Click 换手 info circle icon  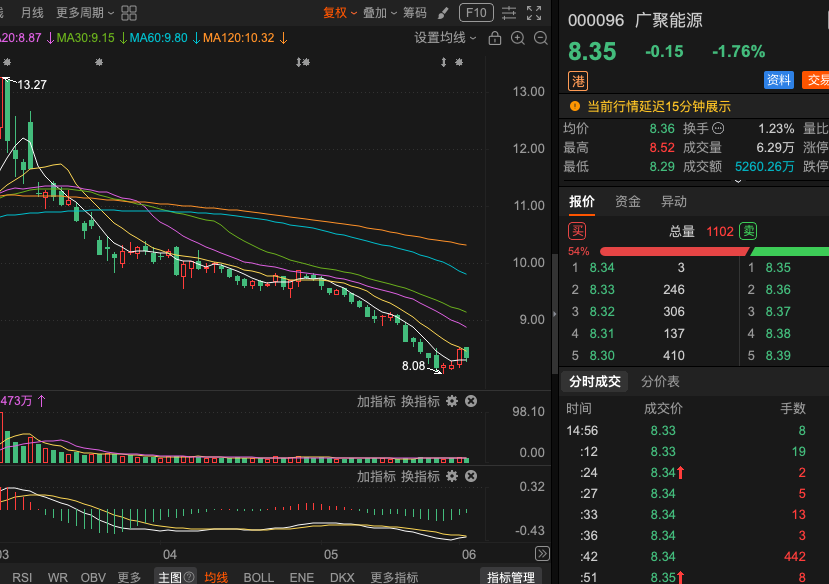718,128
